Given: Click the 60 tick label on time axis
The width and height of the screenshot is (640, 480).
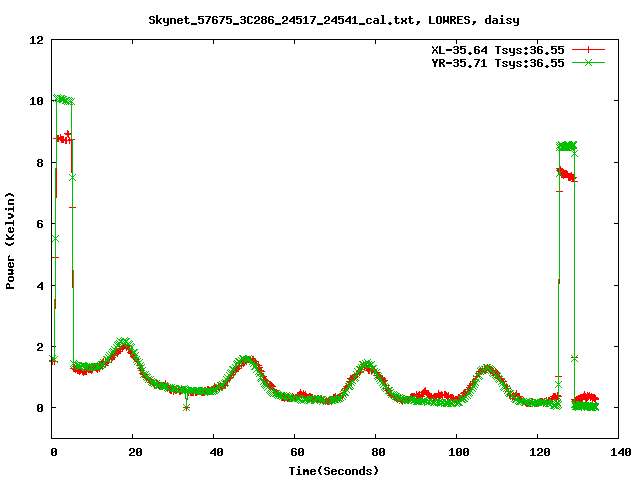Looking at the screenshot, I should 295,452.
